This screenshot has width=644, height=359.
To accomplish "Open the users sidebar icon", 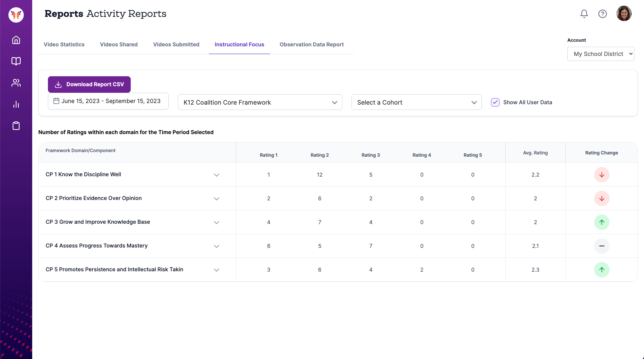I will click(16, 83).
